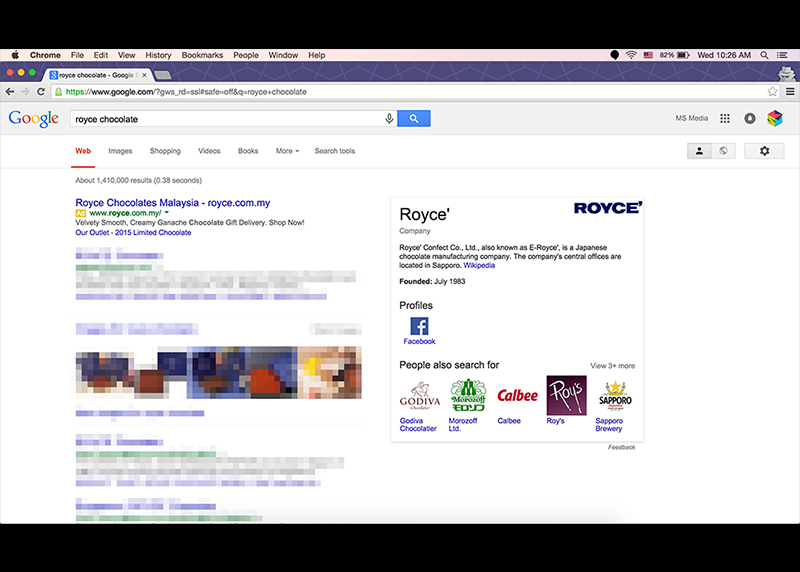Click the Google logo

click(34, 119)
